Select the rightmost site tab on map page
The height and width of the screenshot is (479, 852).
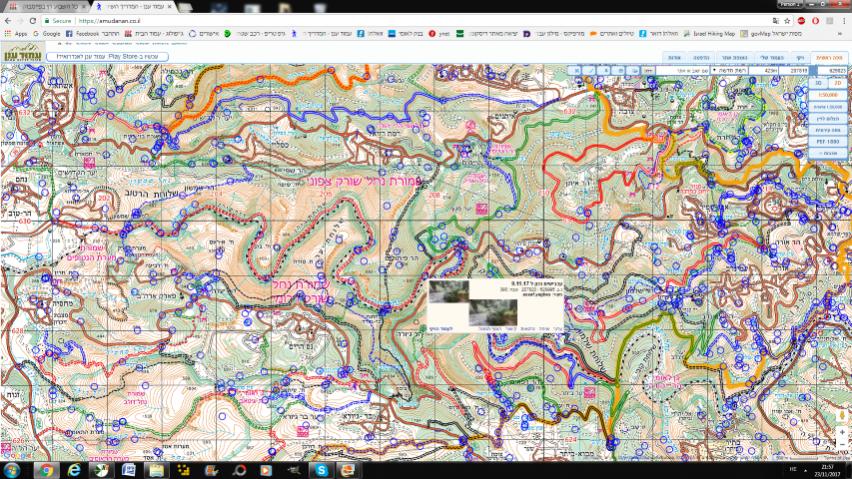click(x=831, y=57)
